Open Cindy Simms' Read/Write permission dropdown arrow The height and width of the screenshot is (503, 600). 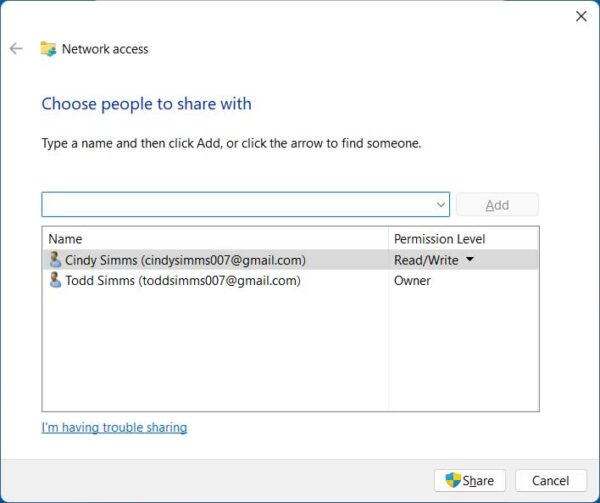pos(470,260)
